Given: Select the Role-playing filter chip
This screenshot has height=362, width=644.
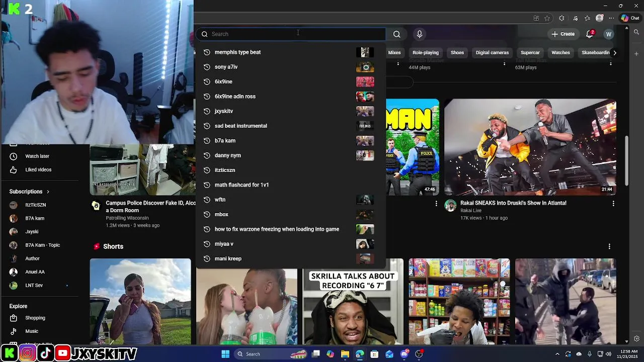Looking at the screenshot, I should click(x=426, y=53).
